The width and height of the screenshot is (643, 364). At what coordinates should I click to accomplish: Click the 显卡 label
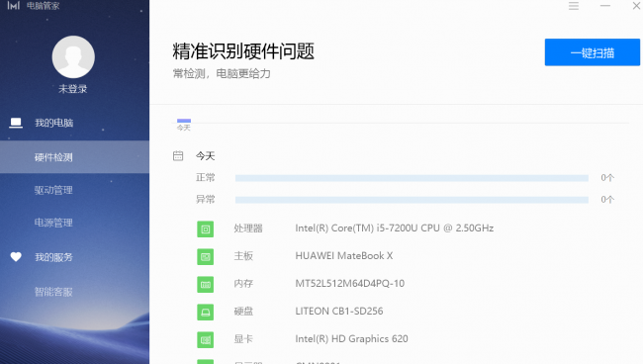[243, 338]
